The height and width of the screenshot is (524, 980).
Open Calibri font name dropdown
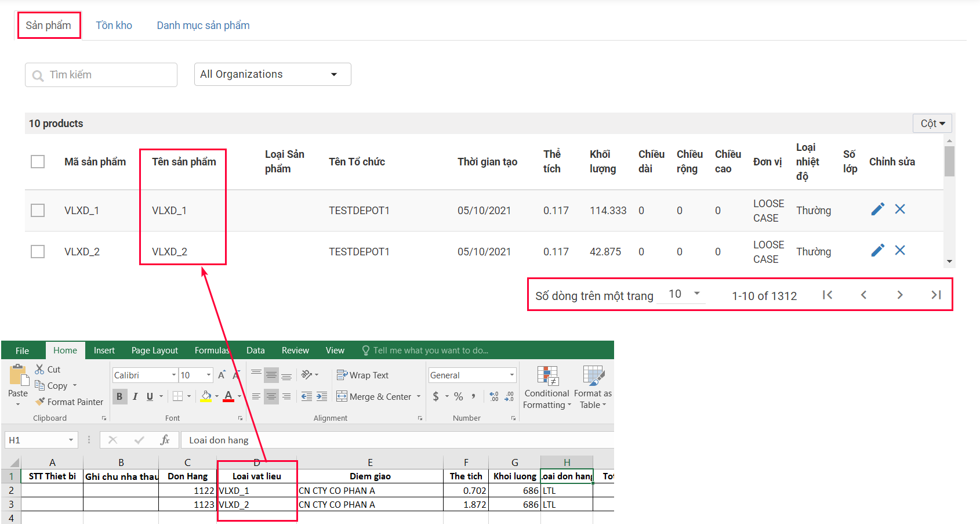pyautogui.click(x=173, y=375)
